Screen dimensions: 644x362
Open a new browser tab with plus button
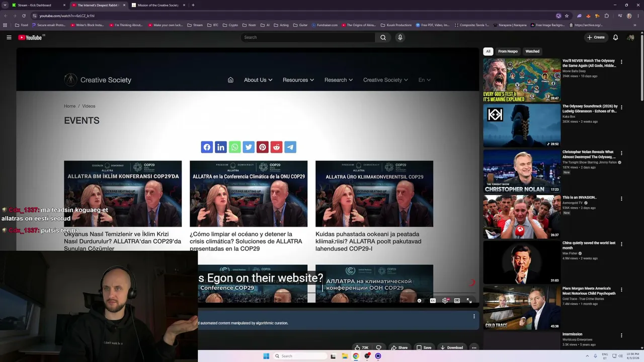pos(193,5)
